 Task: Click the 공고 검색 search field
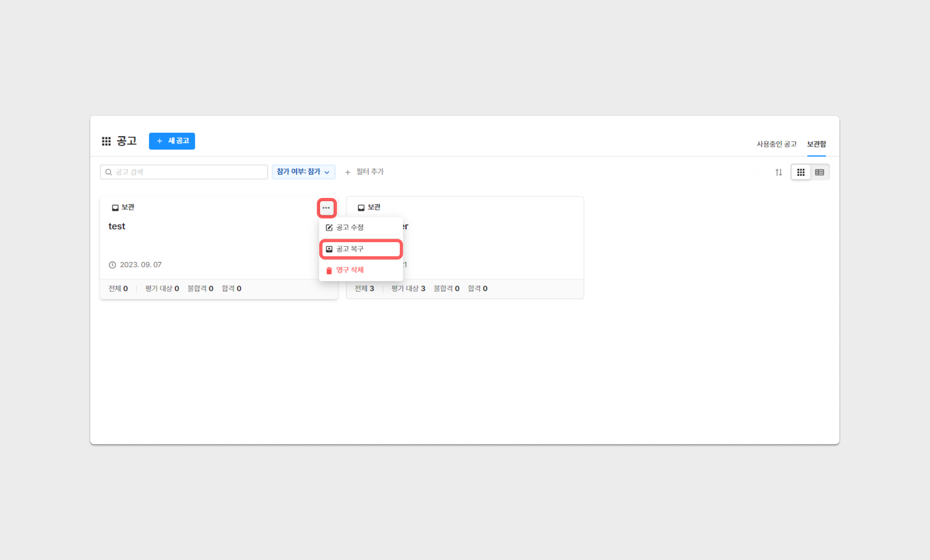(184, 172)
